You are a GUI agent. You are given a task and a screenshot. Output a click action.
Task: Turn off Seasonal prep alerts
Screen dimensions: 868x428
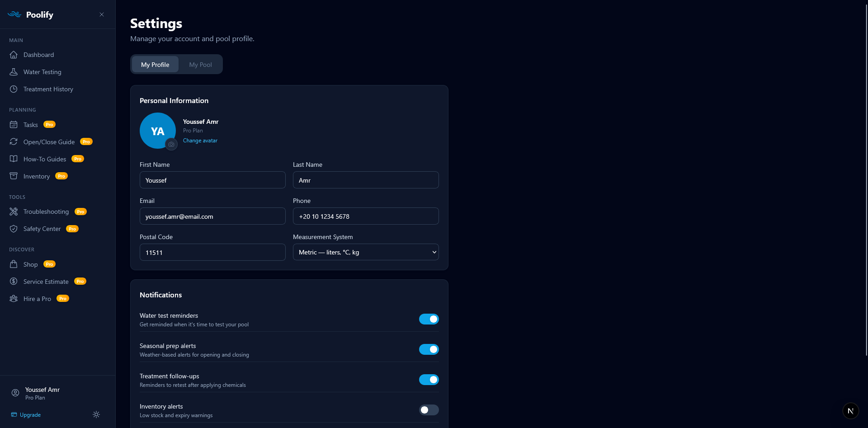[x=429, y=349]
